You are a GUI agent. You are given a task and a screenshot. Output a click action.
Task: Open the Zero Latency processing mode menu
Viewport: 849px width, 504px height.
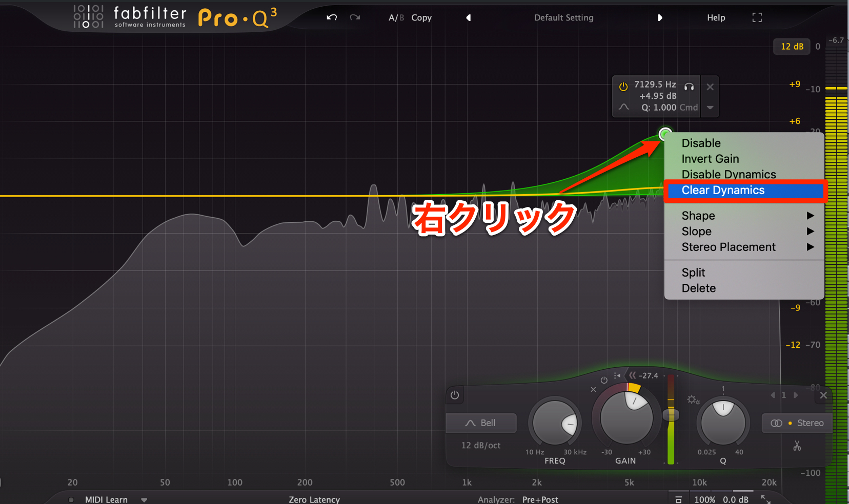point(314,499)
